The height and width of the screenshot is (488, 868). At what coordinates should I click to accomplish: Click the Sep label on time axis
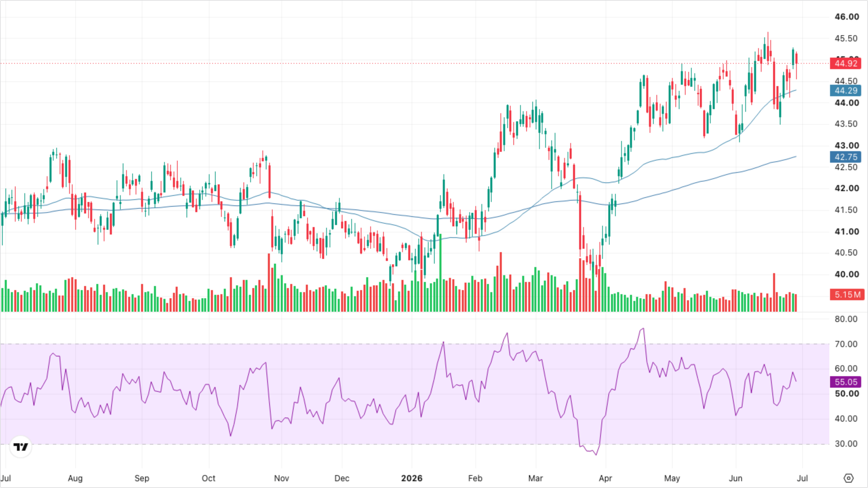tap(142, 479)
